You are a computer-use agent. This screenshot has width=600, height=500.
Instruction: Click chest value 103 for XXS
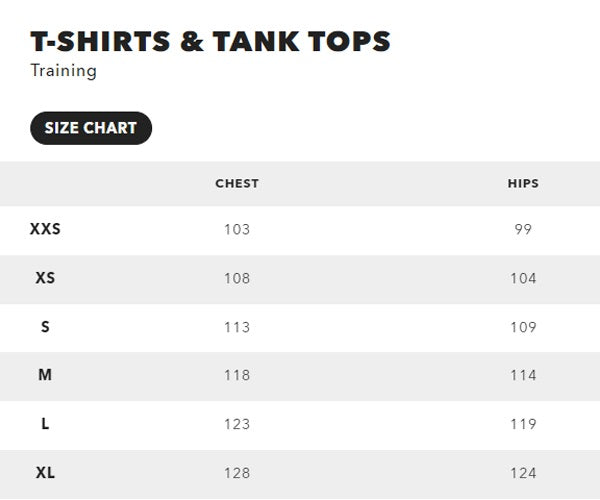pos(237,230)
